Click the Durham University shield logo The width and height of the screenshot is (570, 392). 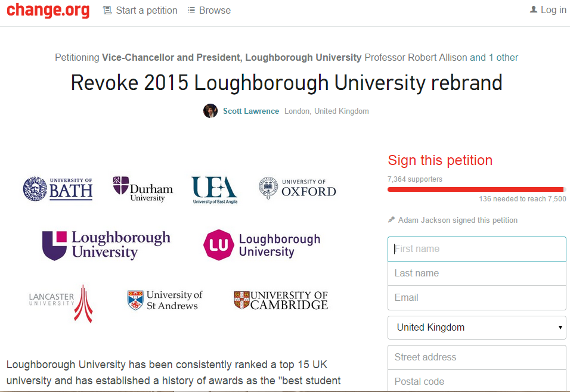point(120,185)
